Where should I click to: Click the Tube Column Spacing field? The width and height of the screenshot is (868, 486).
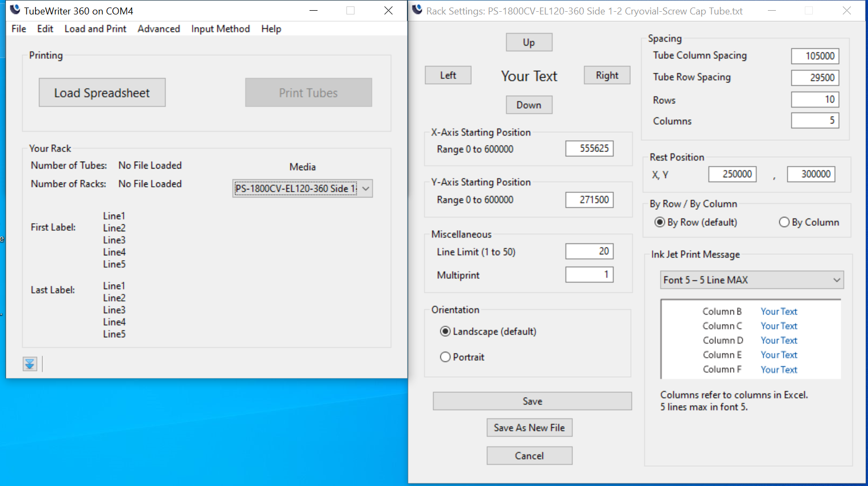816,56
